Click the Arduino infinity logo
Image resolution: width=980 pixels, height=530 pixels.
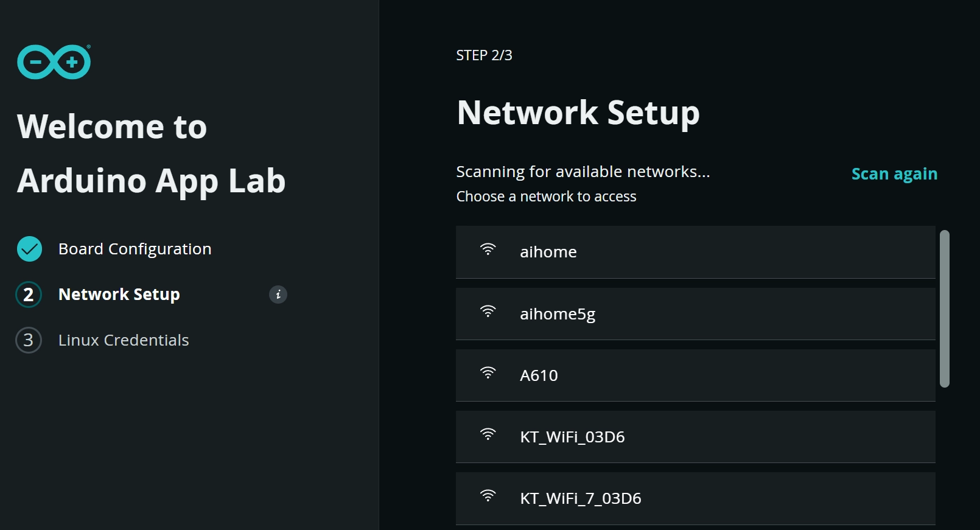click(54, 62)
